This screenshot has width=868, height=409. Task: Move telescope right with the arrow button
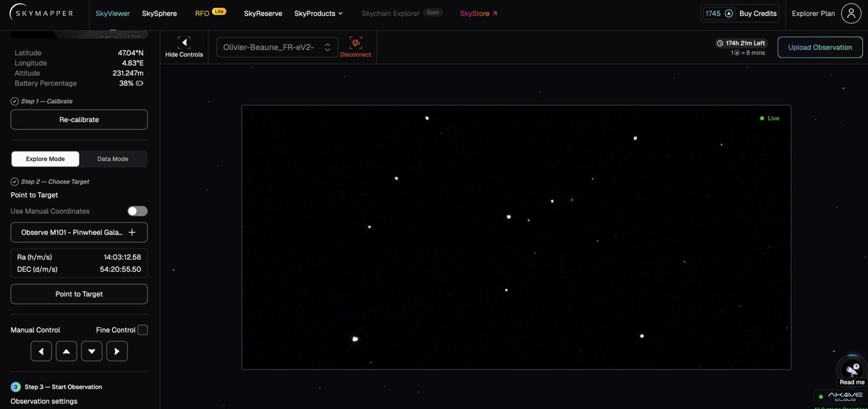coord(117,351)
